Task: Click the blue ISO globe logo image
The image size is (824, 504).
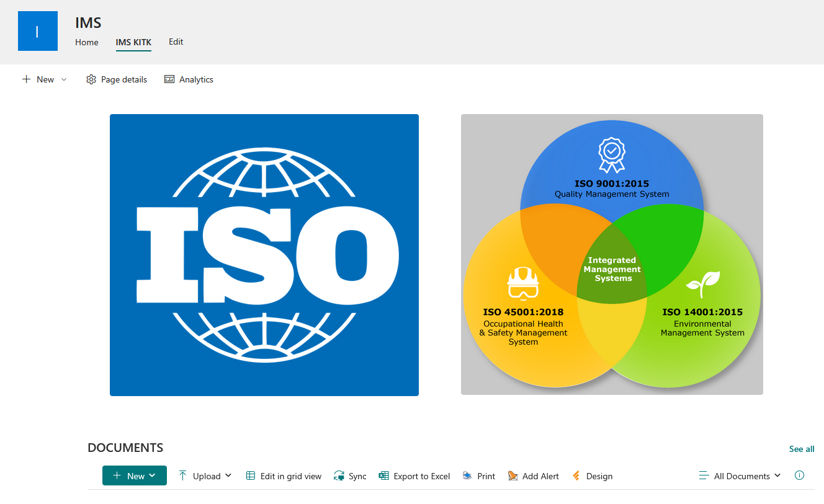Action: point(264,255)
